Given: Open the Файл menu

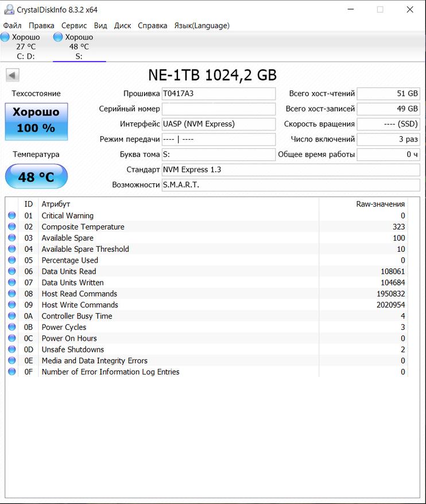Looking at the screenshot, I should click(12, 25).
